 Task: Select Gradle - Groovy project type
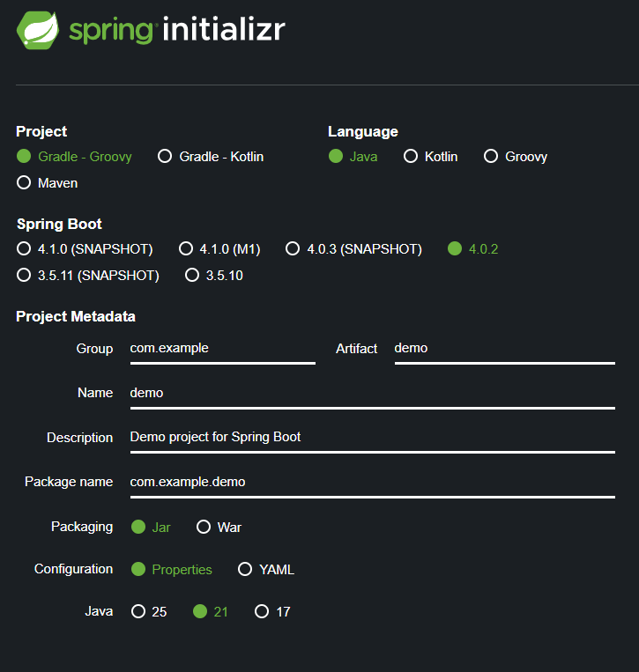coord(74,157)
